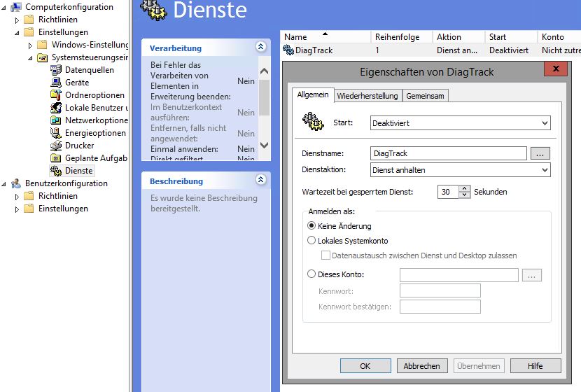
Task: Select the Dieses Konto radio button
Action: click(312, 275)
